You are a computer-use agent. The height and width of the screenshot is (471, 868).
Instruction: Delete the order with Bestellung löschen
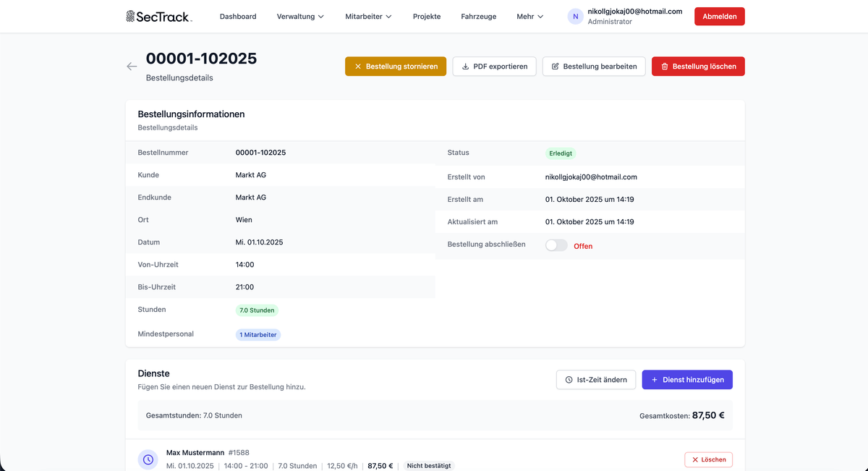[698, 67]
